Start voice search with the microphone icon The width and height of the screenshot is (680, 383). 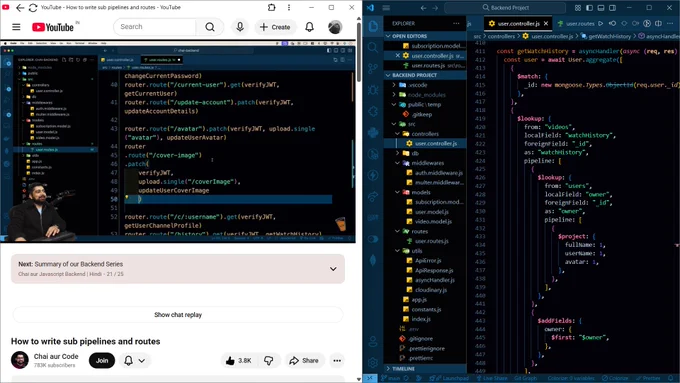tap(240, 27)
